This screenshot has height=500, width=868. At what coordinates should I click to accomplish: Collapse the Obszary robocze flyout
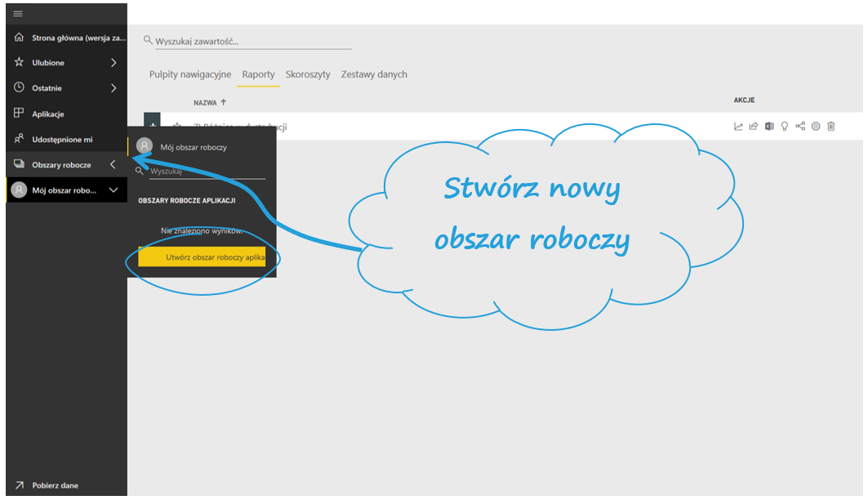click(x=113, y=165)
